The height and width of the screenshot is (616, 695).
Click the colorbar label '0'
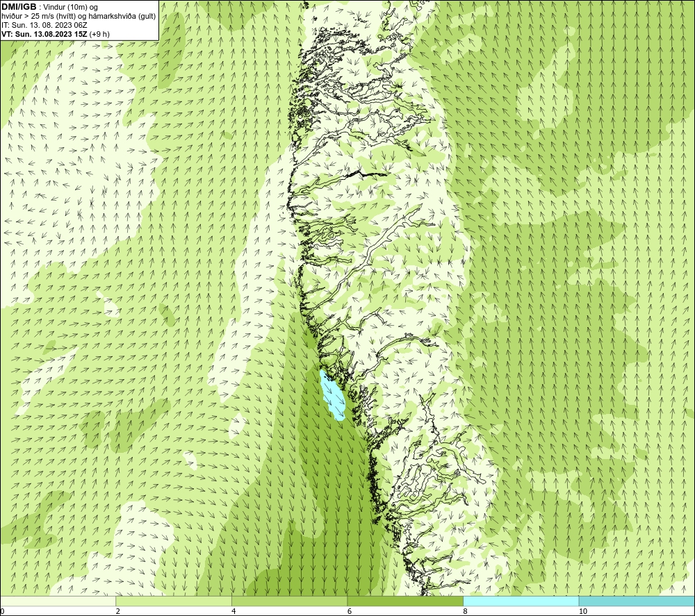(2, 611)
